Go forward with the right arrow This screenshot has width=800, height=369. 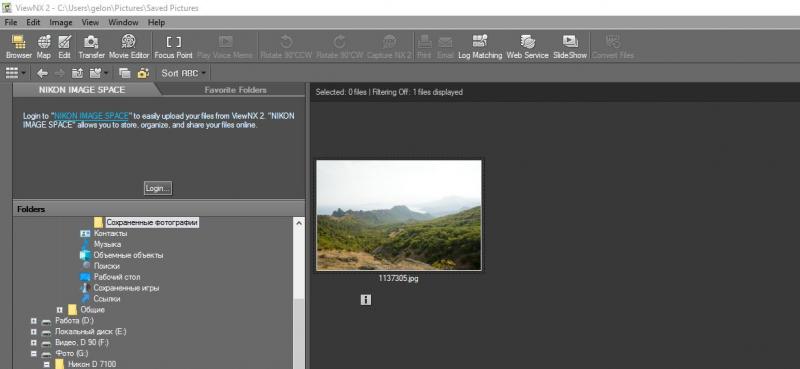(59, 73)
